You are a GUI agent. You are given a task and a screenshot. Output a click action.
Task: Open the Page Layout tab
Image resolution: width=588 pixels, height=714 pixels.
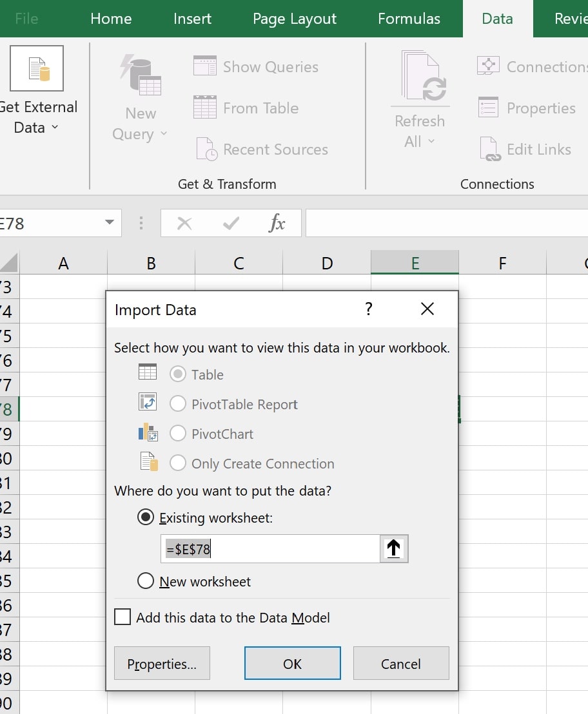point(294,19)
